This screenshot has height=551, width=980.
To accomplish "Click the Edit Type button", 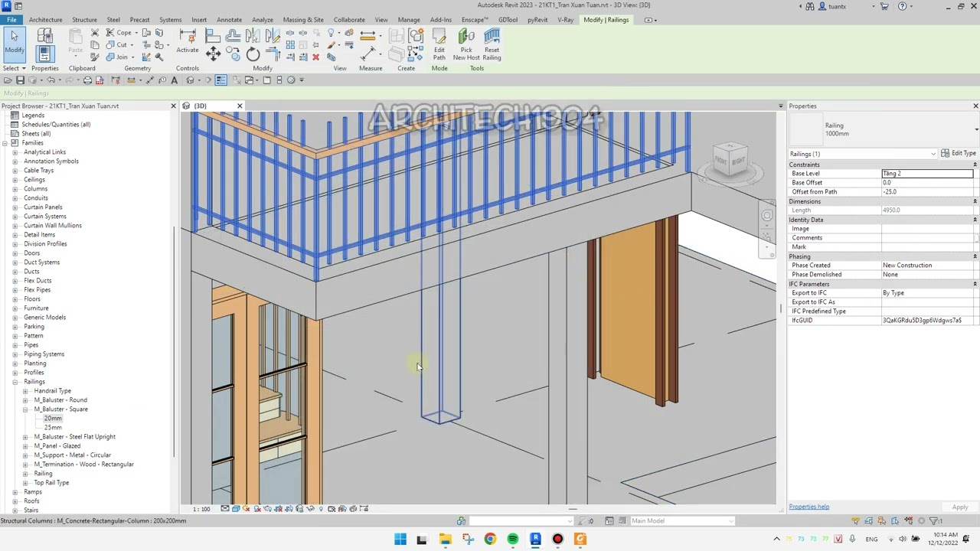I will point(959,154).
